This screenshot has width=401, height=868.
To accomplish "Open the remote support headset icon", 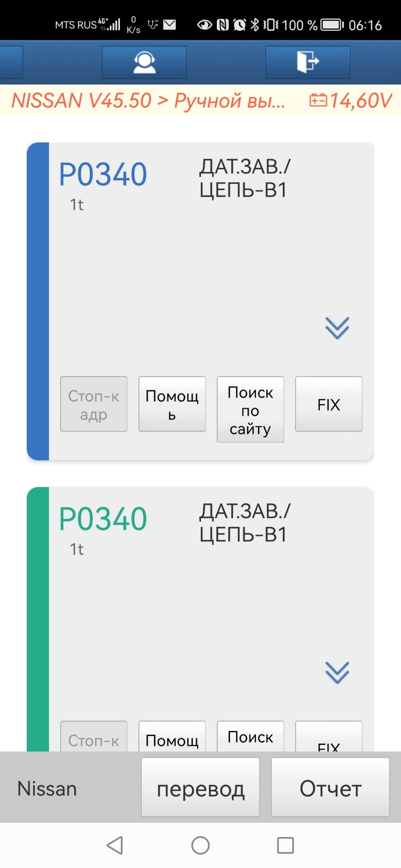I will (144, 62).
